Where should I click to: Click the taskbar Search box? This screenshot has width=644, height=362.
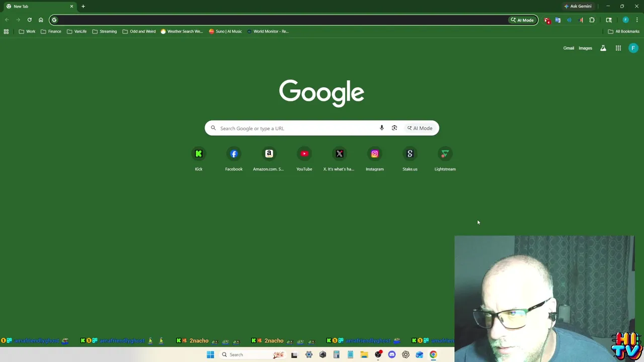pyautogui.click(x=253, y=354)
